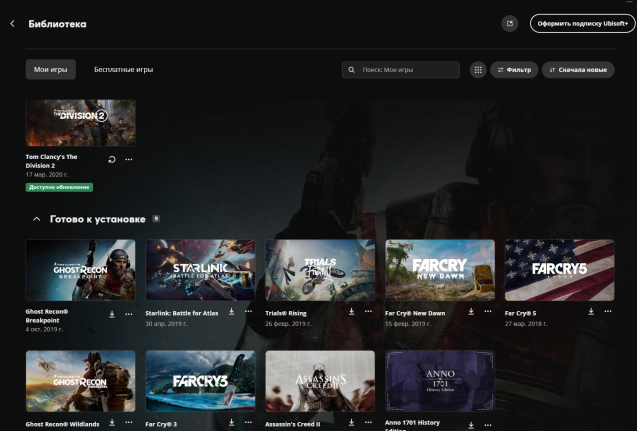637x431 pixels.
Task: Collapse the Готово к установке section
Action: pyautogui.click(x=37, y=219)
